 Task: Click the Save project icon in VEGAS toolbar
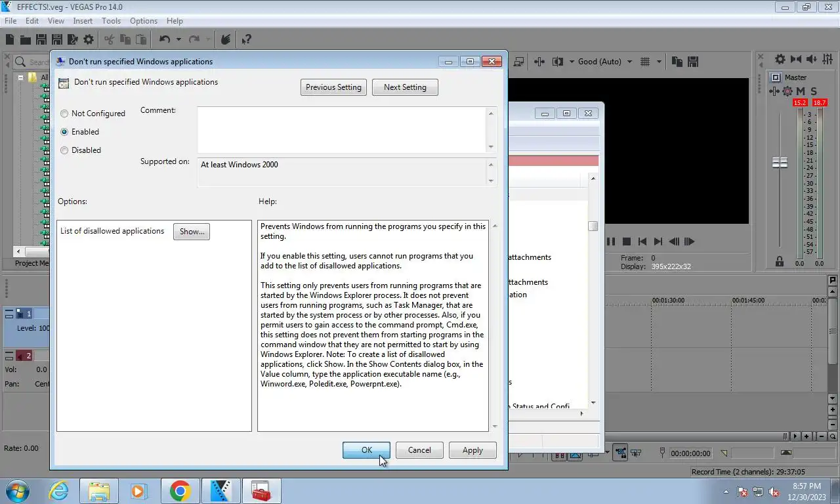click(x=41, y=39)
